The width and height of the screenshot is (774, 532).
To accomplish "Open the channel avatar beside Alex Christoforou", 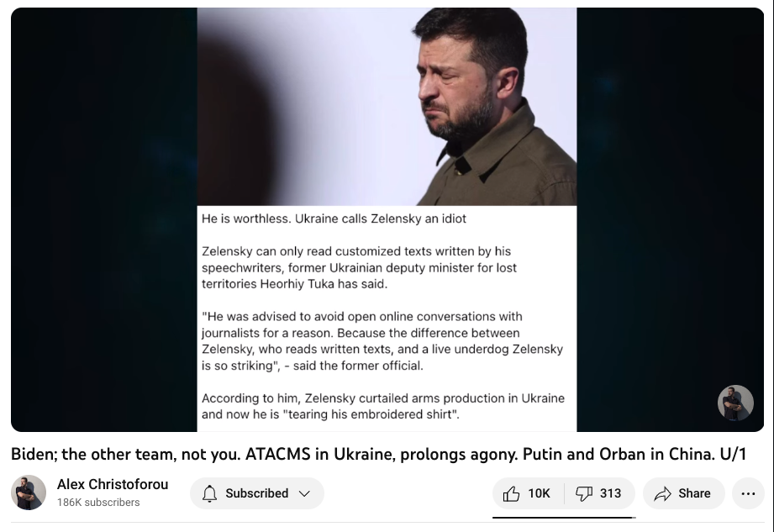I will 29,492.
